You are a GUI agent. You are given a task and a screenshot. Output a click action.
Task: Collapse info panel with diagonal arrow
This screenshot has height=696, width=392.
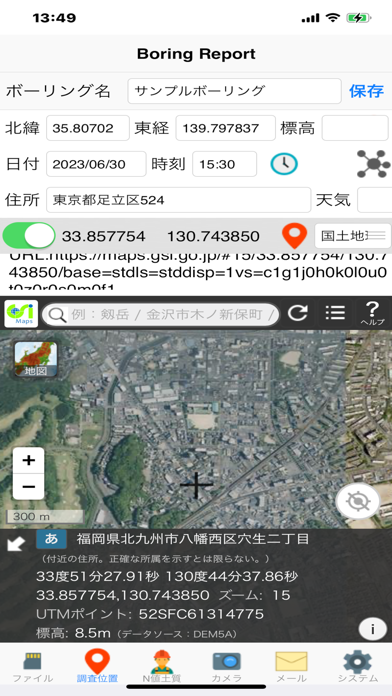[16, 543]
